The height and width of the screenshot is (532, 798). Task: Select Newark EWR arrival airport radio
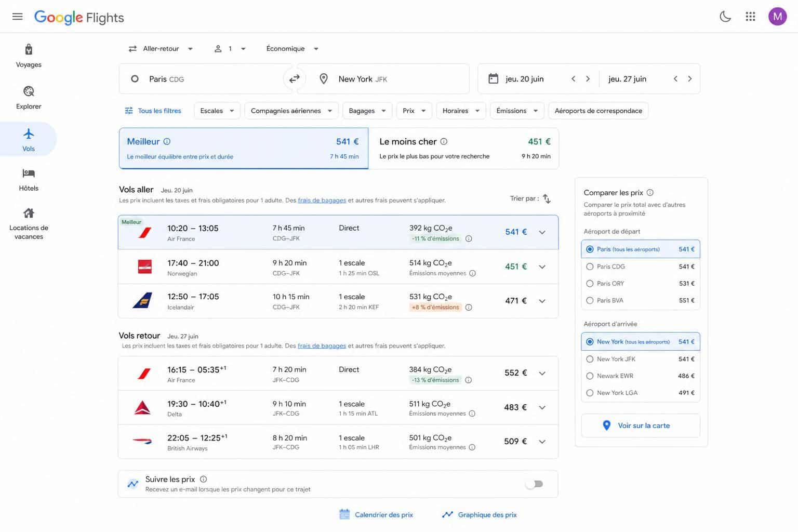click(x=590, y=376)
